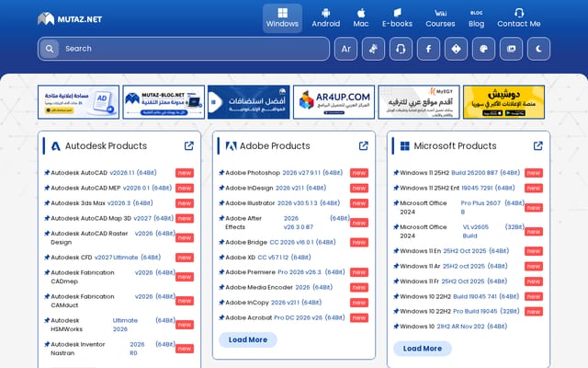Open the dark blue hosting banner
588x368 pixels.
249,102
